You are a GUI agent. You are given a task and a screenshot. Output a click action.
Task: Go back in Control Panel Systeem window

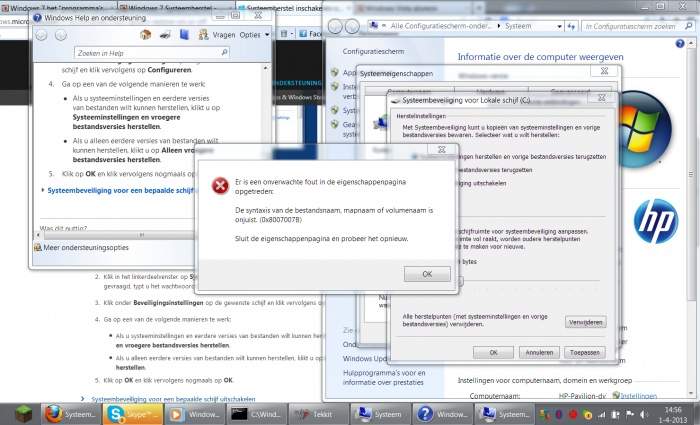pos(335,26)
